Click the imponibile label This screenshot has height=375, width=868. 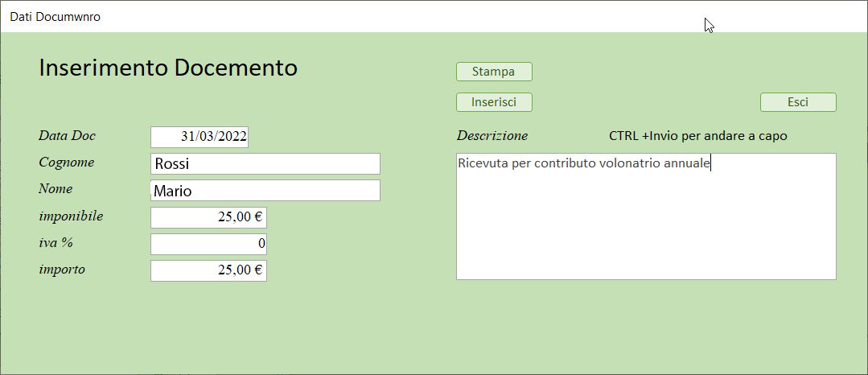71,216
